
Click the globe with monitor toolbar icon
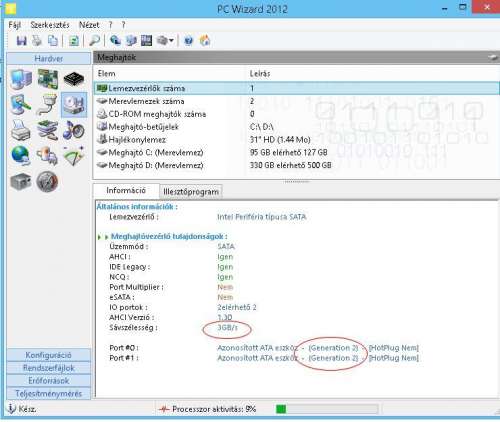115,41
